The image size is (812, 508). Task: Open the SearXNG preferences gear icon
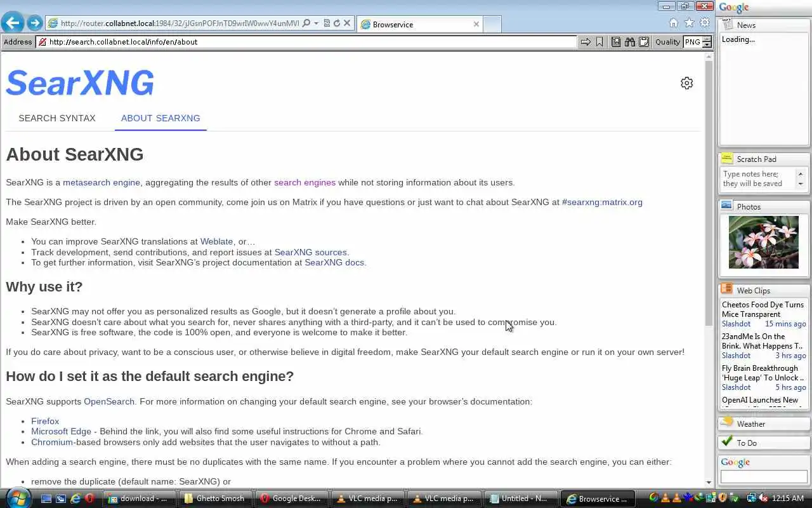[687, 83]
